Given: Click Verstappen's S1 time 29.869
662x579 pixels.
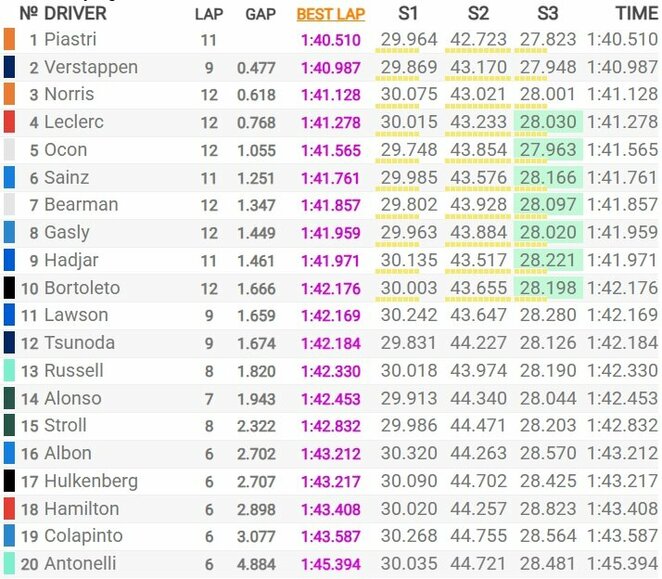Looking at the screenshot, I should (x=408, y=67).
